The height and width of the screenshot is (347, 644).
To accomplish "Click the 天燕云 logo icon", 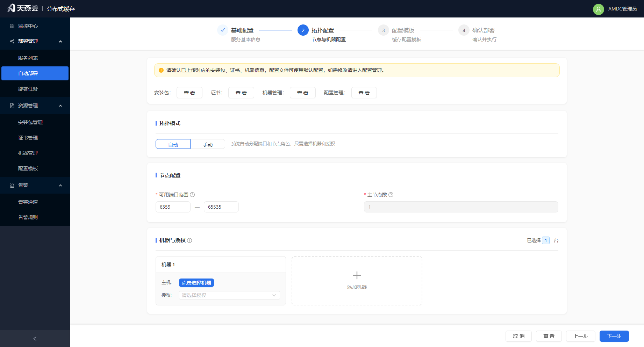I will click(11, 8).
